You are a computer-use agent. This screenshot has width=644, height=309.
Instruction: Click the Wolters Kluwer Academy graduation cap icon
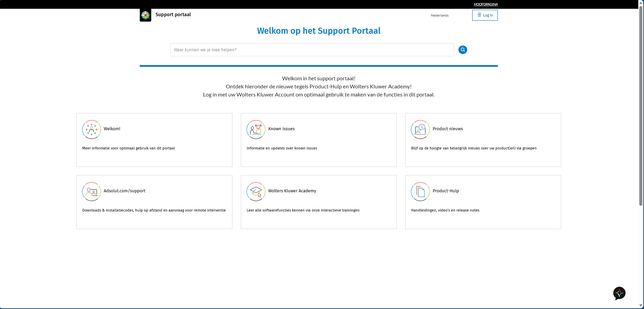coord(256,192)
